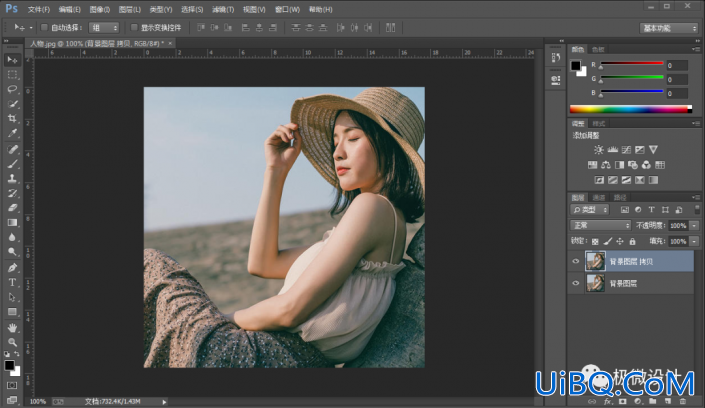The image size is (705, 408).
Task: Select the Rectangular Marquee tool
Action: (12, 74)
